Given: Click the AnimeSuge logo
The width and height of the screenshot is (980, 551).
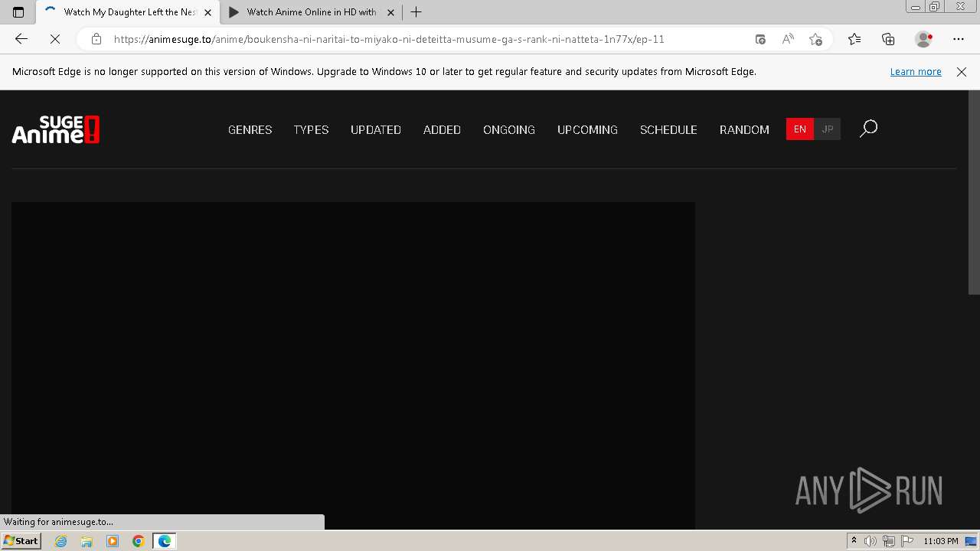Looking at the screenshot, I should pos(56,129).
